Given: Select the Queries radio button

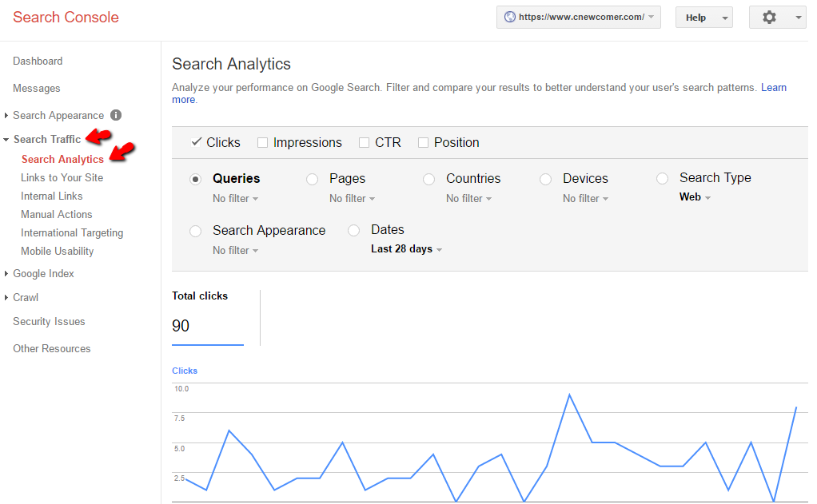Looking at the screenshot, I should coord(195,179).
